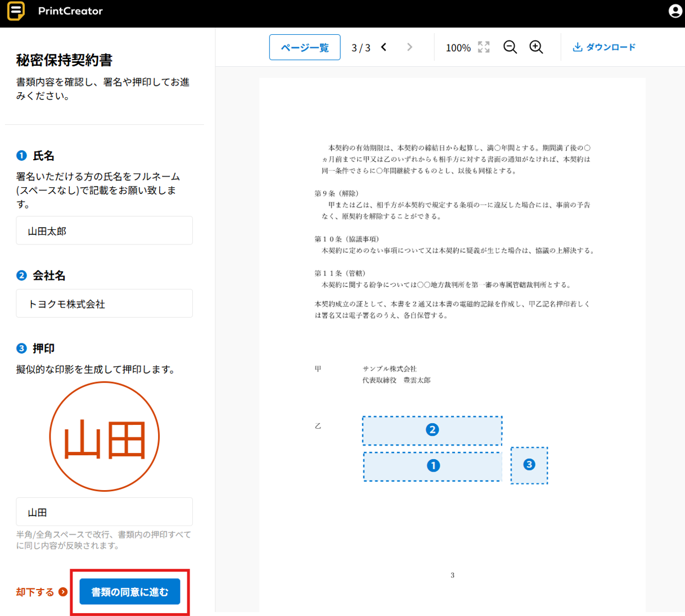Click the 却下する reject link

click(x=42, y=592)
